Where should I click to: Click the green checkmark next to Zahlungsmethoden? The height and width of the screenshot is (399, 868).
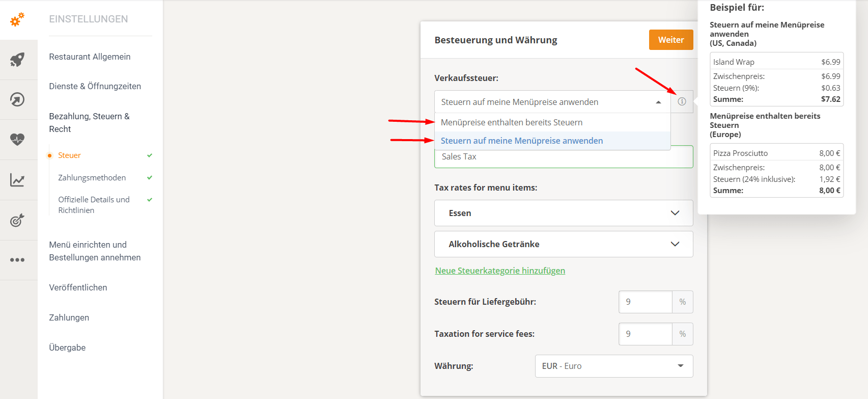point(150,178)
